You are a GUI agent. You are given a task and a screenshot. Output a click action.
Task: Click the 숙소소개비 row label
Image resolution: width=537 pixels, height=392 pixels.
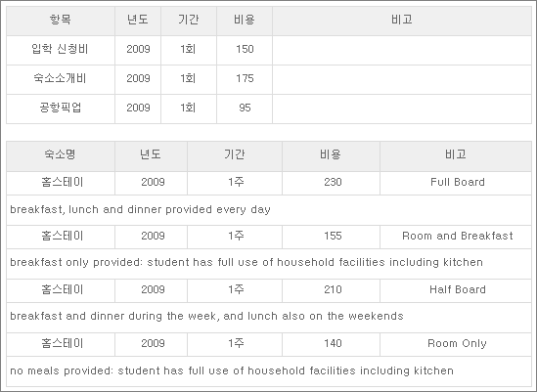[61, 79]
